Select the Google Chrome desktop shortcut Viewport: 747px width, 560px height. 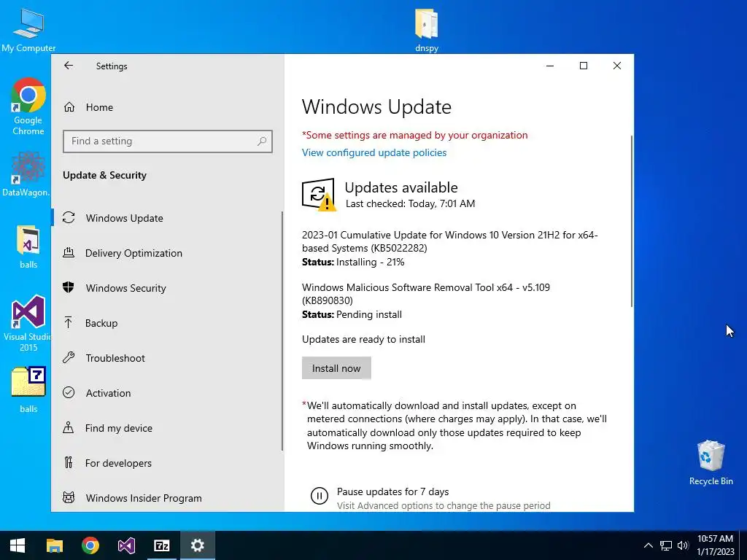(x=28, y=106)
